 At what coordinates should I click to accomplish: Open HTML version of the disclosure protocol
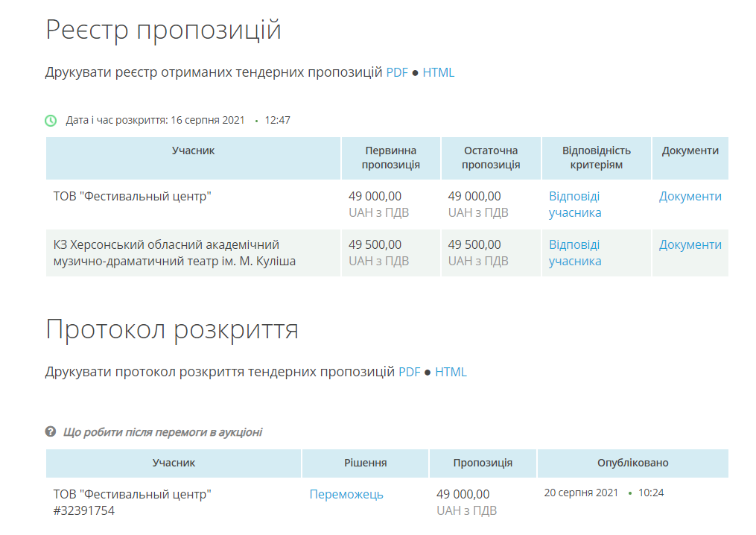click(451, 371)
